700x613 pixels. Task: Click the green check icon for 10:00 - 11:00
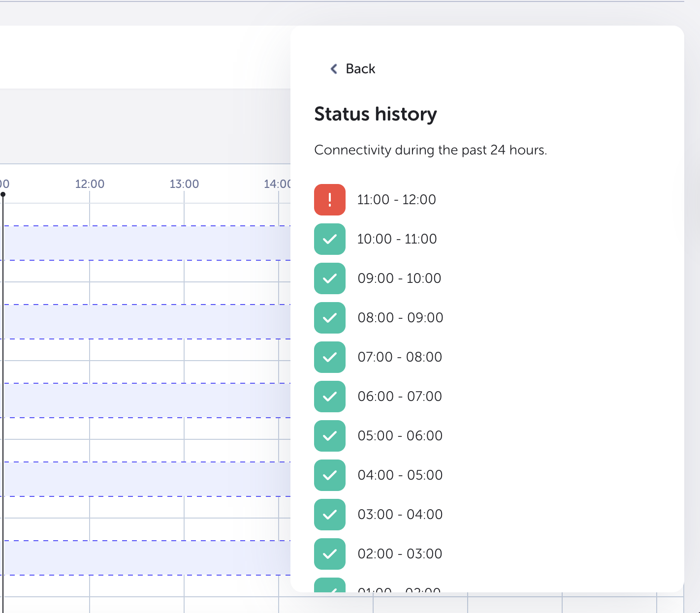pos(330,239)
